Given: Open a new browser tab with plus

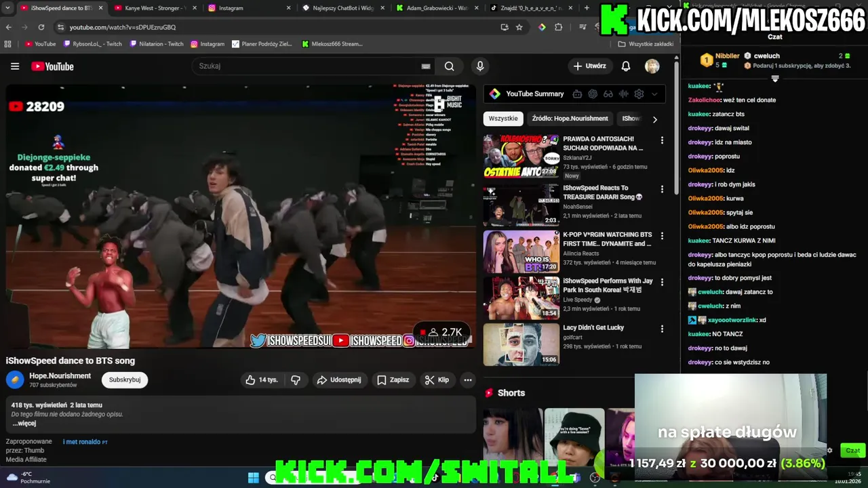Looking at the screenshot, I should pos(586,8).
